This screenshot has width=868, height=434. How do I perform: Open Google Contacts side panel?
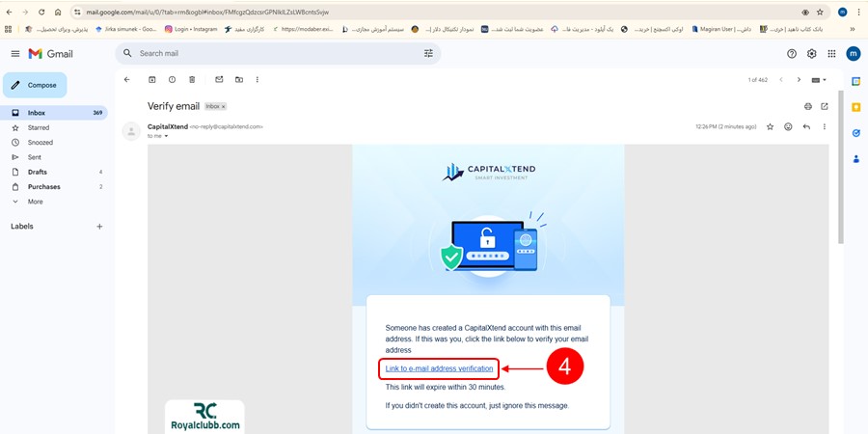pyautogui.click(x=855, y=159)
